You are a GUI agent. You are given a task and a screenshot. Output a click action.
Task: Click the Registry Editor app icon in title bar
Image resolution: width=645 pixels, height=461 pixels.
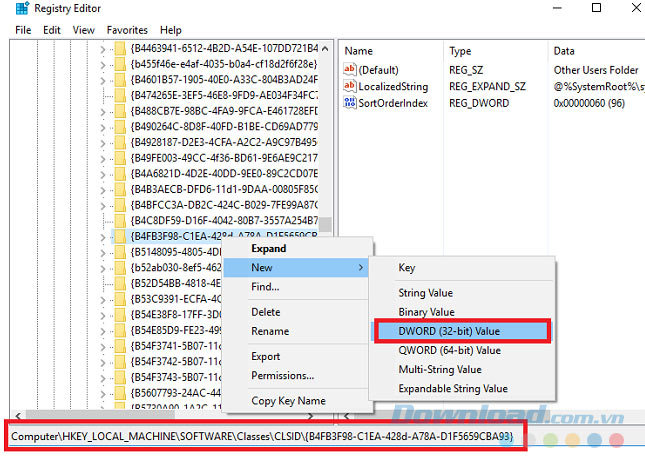[x=12, y=9]
